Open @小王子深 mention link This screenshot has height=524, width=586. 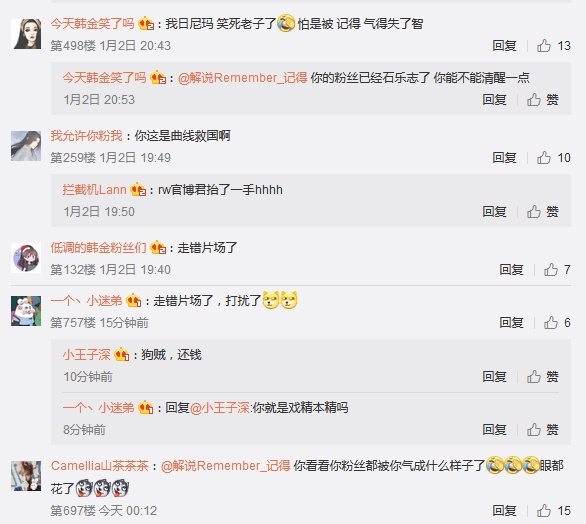click(x=220, y=408)
